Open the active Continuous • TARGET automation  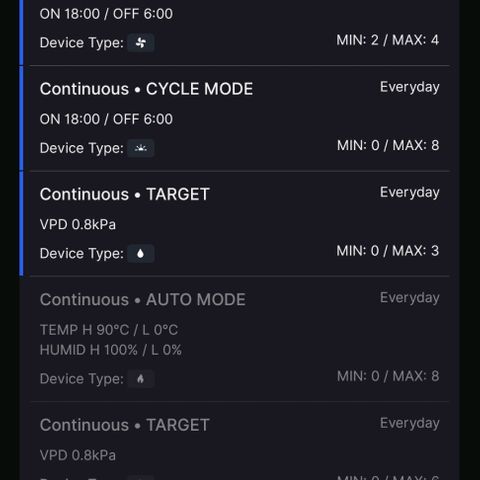(x=239, y=224)
